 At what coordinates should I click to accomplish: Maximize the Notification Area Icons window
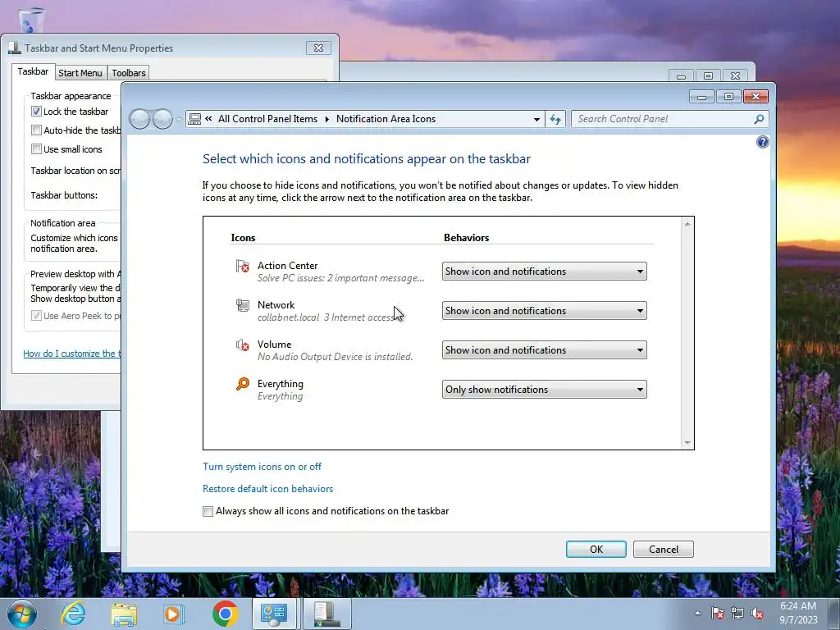click(728, 97)
